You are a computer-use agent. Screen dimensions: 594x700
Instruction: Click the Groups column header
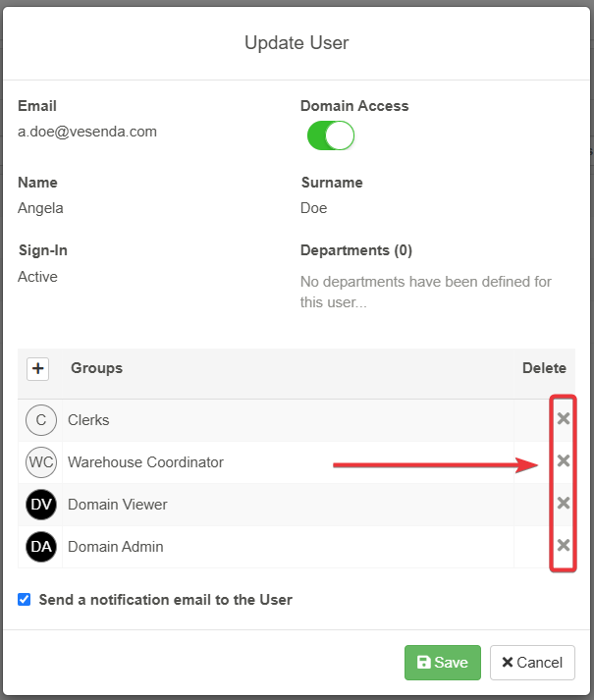(96, 368)
